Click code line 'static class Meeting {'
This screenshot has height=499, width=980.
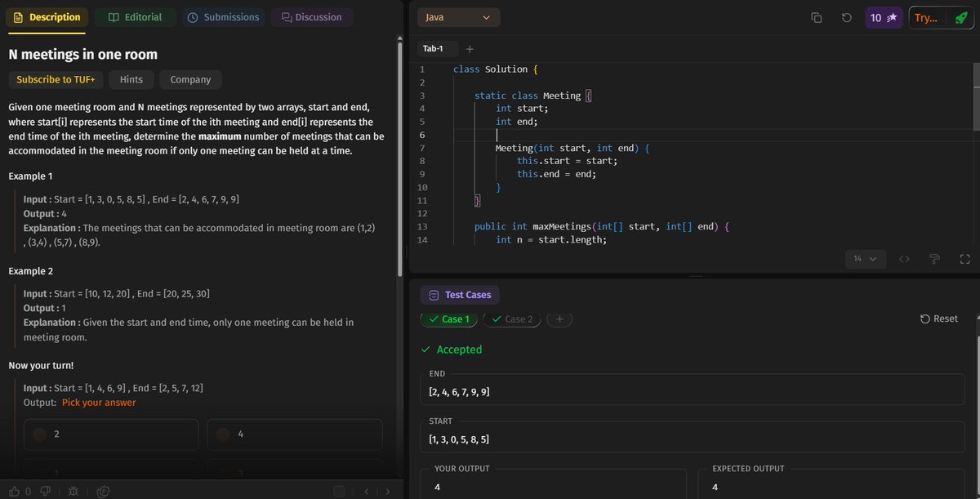tap(533, 96)
